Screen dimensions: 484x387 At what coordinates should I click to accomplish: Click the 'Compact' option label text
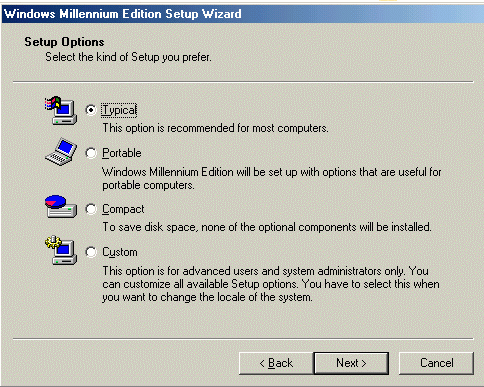point(123,209)
